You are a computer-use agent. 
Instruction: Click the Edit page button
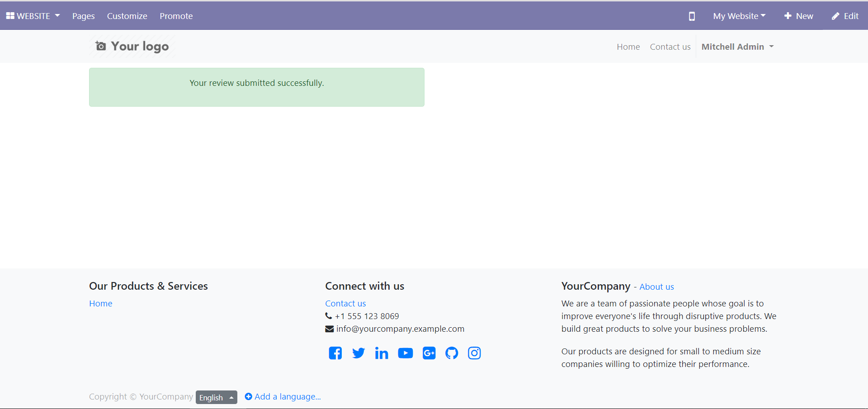tap(845, 16)
